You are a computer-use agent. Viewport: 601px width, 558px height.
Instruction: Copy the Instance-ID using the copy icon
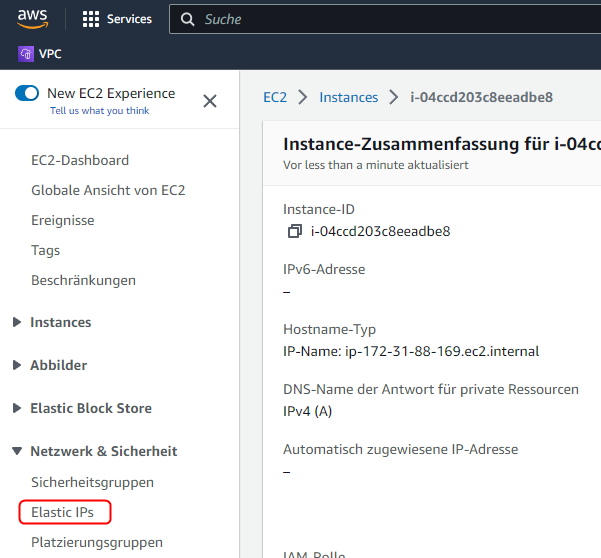294,232
